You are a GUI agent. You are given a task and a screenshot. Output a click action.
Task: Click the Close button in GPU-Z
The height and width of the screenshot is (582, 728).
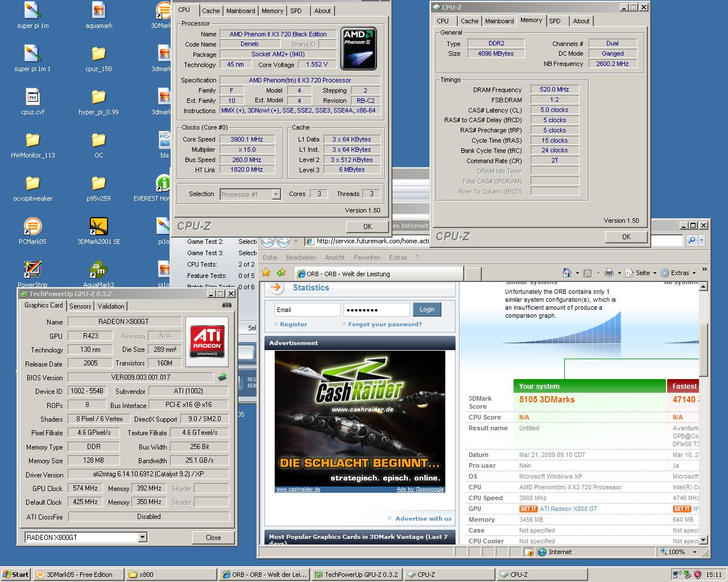click(213, 537)
